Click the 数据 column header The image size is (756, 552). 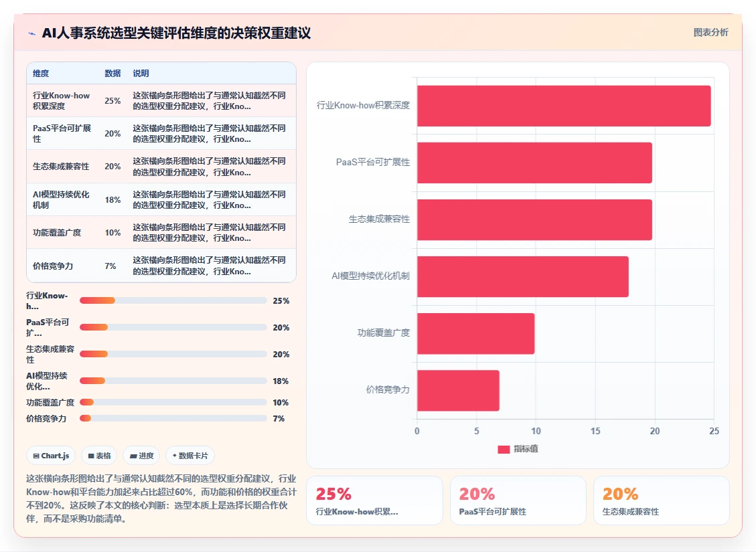click(112, 73)
